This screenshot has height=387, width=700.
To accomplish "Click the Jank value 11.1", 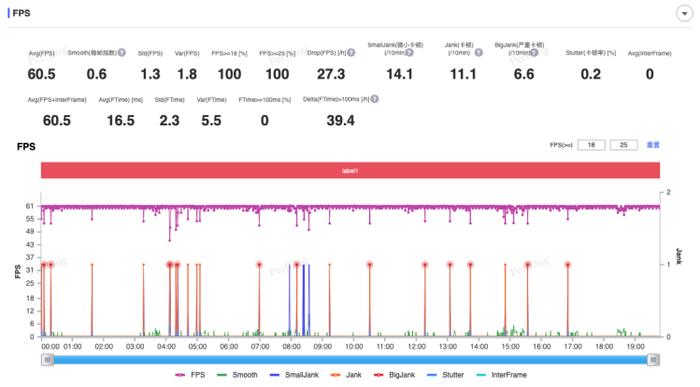I will [x=463, y=74].
